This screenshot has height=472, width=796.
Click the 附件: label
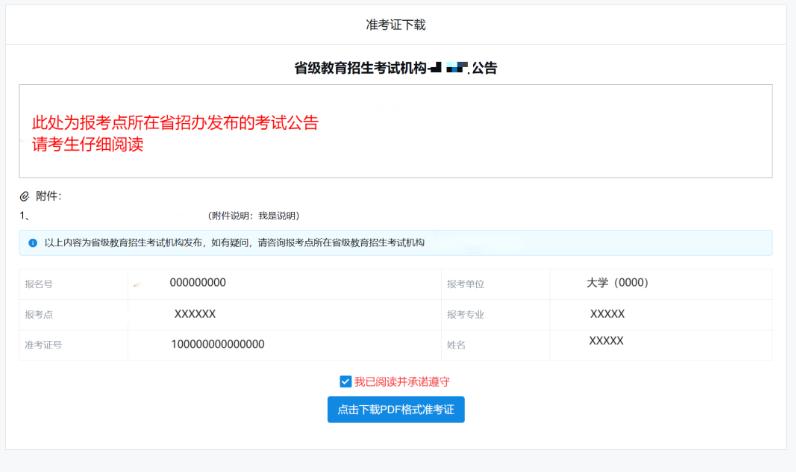[49, 196]
